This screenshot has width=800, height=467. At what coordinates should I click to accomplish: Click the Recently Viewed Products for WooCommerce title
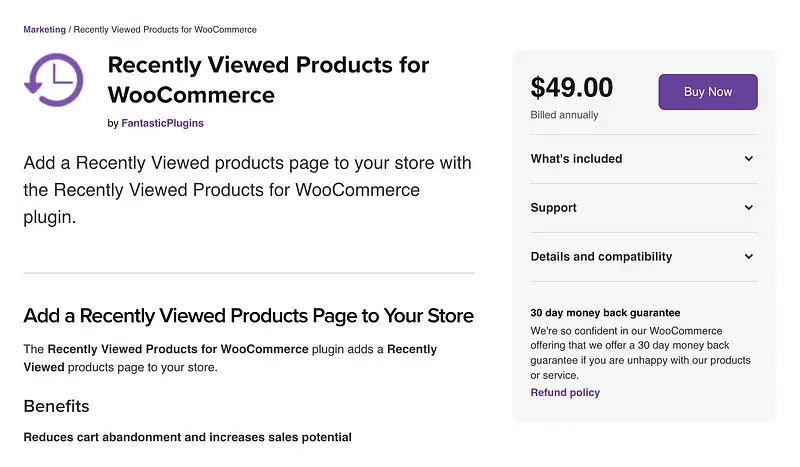click(x=268, y=80)
